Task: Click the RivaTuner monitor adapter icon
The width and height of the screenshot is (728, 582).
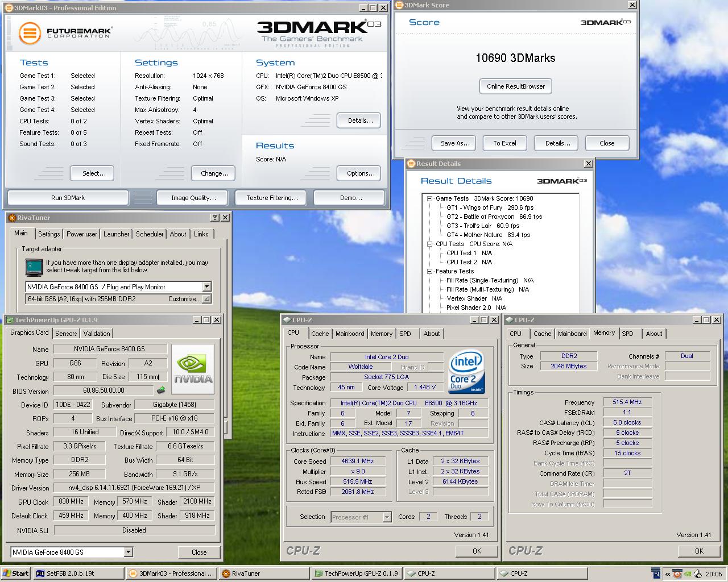Action: 34,267
